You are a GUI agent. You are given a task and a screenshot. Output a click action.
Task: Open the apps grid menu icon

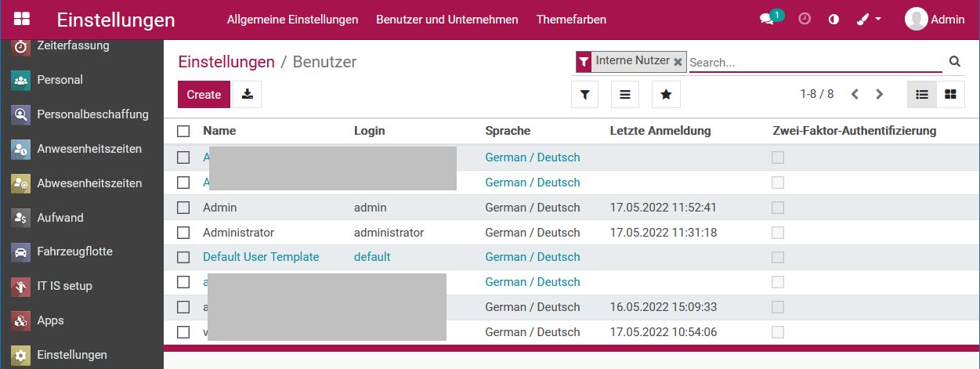22,19
